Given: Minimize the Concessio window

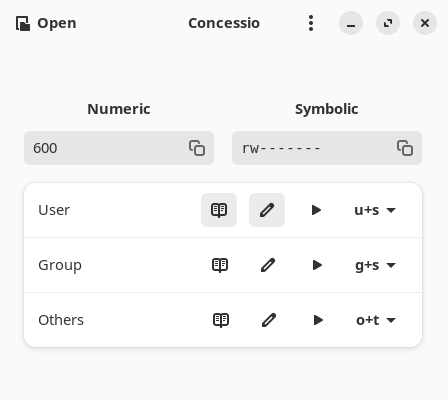Looking at the screenshot, I should pyautogui.click(x=351, y=23).
